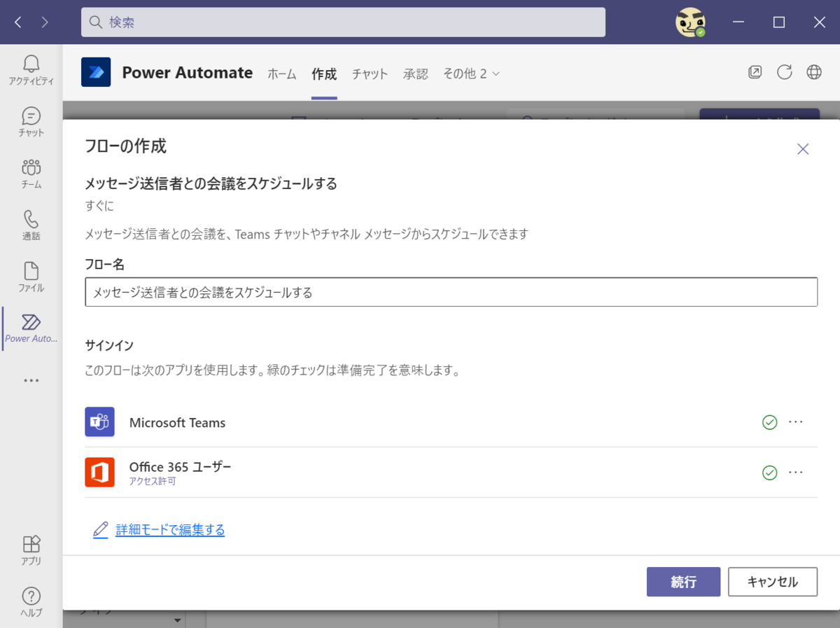The width and height of the screenshot is (840, 628).
Task: Go back with the left arrow
Action: tap(18, 22)
